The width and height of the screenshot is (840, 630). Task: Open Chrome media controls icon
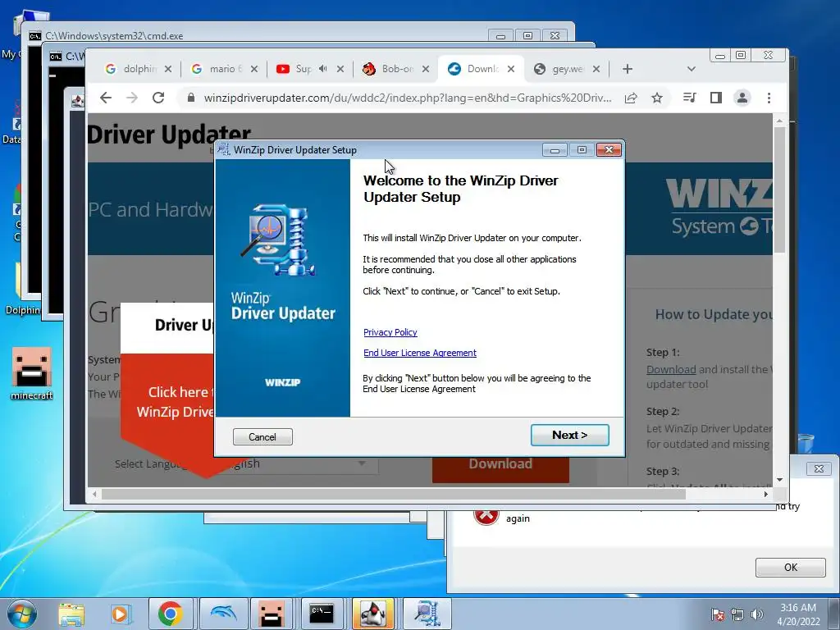click(x=689, y=98)
